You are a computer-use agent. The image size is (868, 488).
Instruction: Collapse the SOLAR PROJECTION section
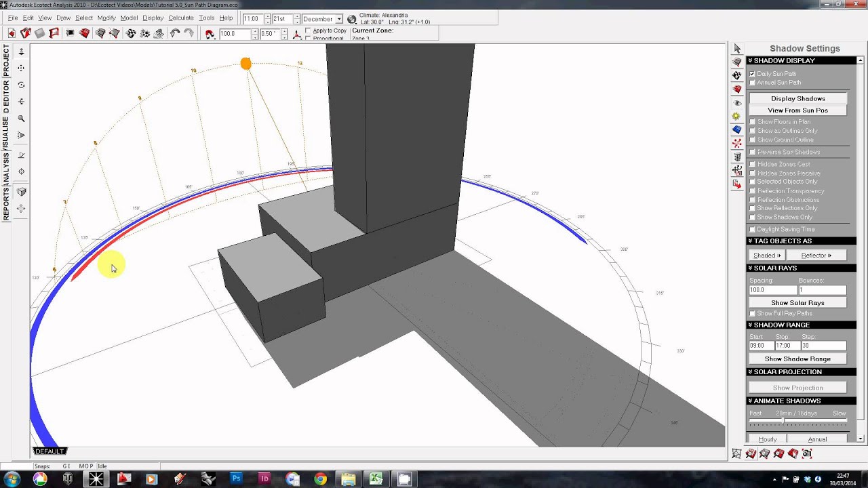(x=802, y=371)
